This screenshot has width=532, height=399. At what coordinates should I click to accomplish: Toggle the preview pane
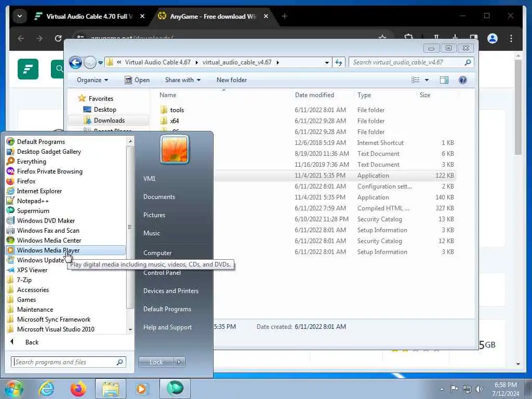[444, 80]
